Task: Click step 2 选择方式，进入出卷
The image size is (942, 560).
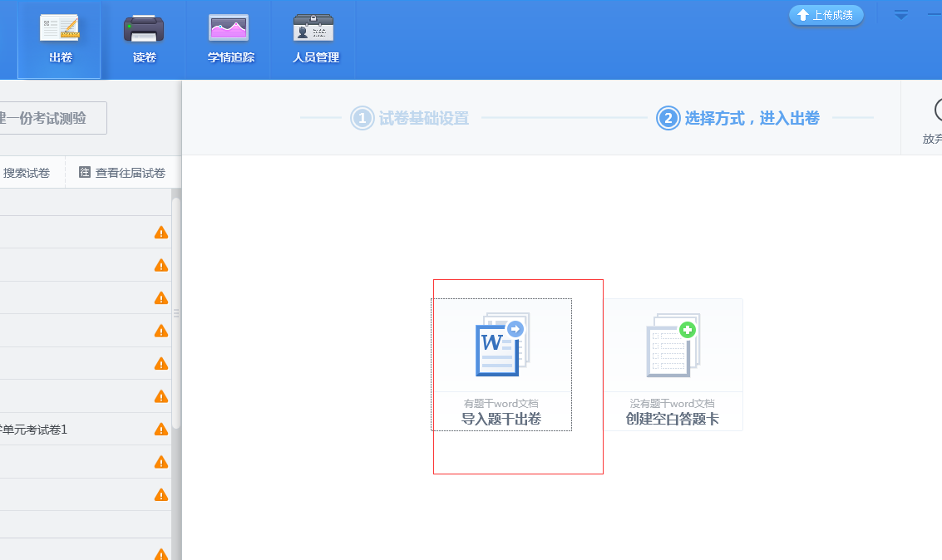Action: [x=737, y=118]
